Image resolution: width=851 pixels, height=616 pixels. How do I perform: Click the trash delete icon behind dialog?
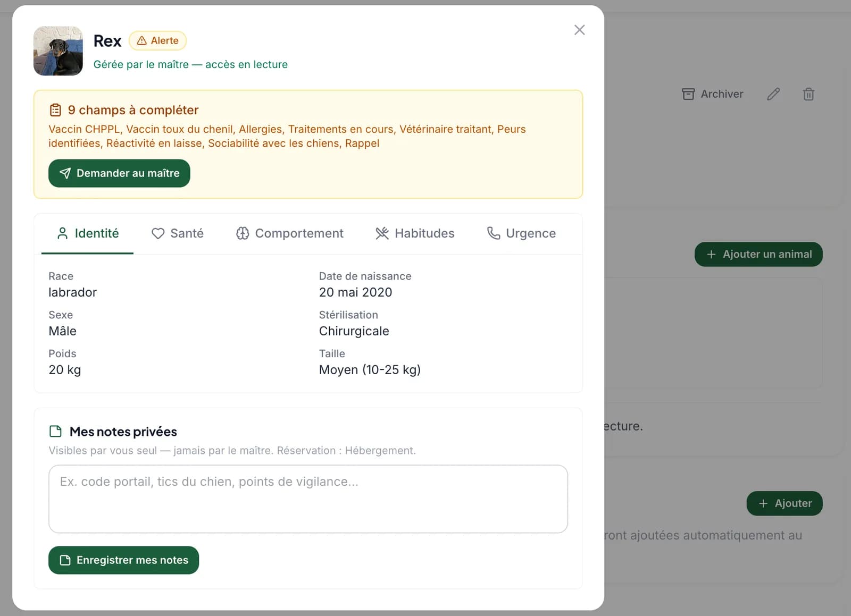point(808,94)
